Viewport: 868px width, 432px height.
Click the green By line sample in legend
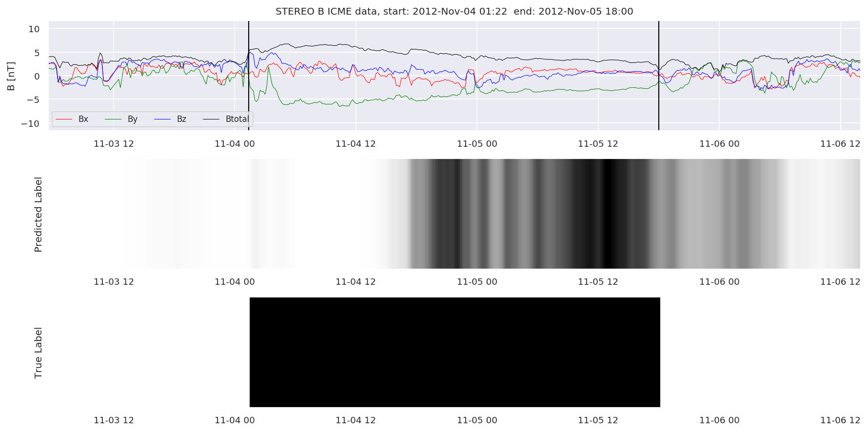(x=113, y=119)
